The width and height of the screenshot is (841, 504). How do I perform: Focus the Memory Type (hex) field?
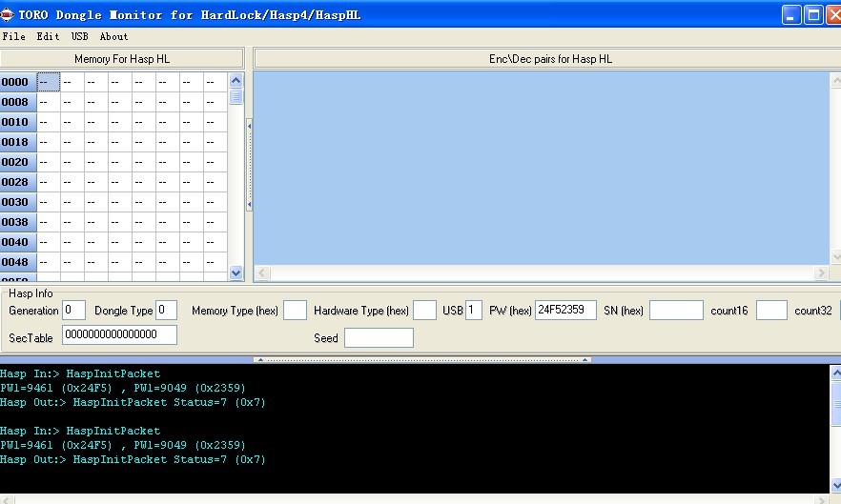click(x=295, y=310)
